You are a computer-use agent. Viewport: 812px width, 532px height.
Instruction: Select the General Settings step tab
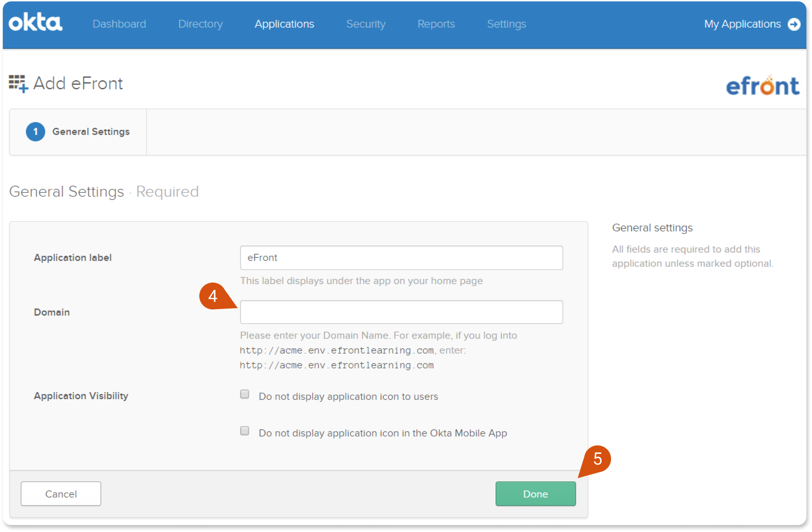pyautogui.click(x=78, y=132)
